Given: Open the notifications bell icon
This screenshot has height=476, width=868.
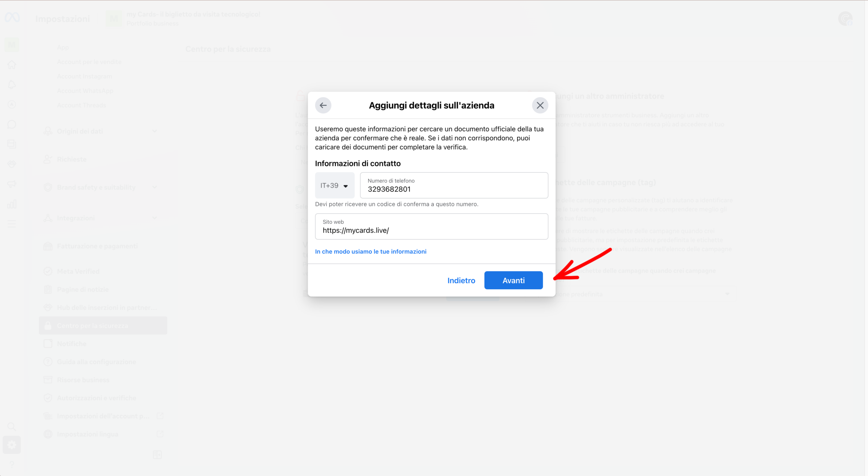Looking at the screenshot, I should [x=12, y=85].
